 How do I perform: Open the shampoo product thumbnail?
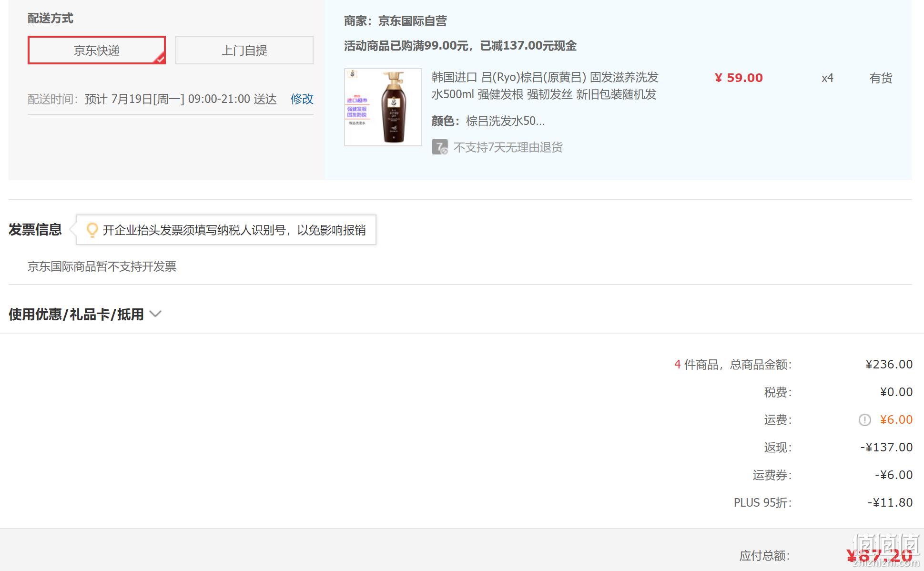click(383, 107)
